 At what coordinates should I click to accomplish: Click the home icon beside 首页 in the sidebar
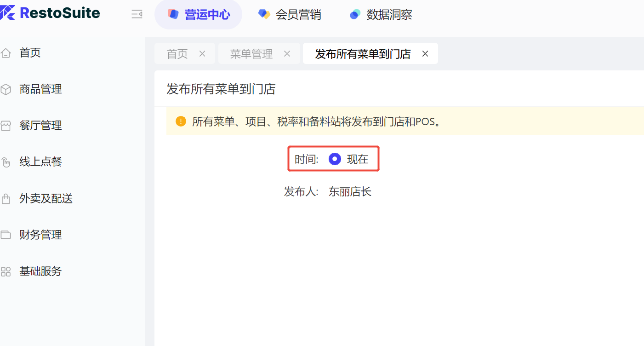click(6, 53)
